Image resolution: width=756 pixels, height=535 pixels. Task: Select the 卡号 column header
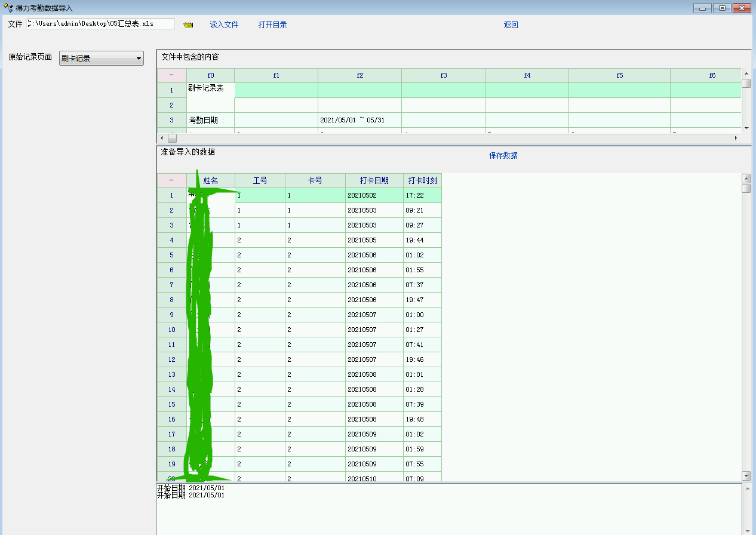(x=315, y=180)
